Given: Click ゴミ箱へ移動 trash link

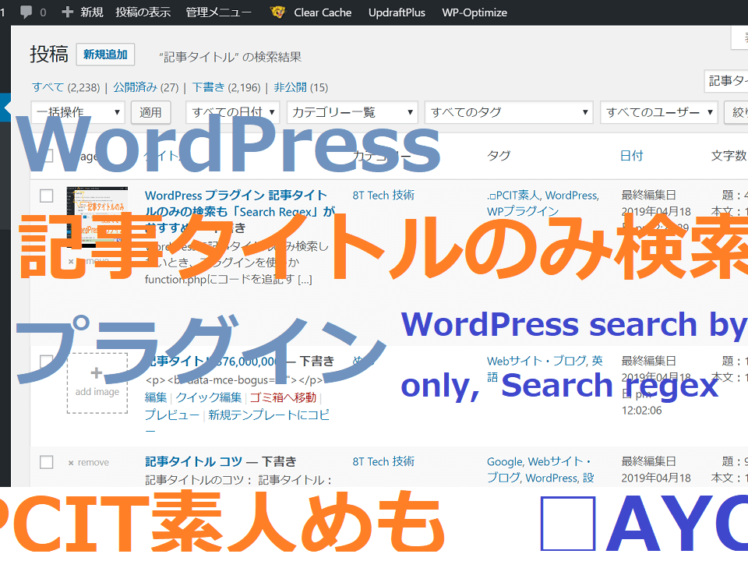Looking at the screenshot, I should [283, 397].
